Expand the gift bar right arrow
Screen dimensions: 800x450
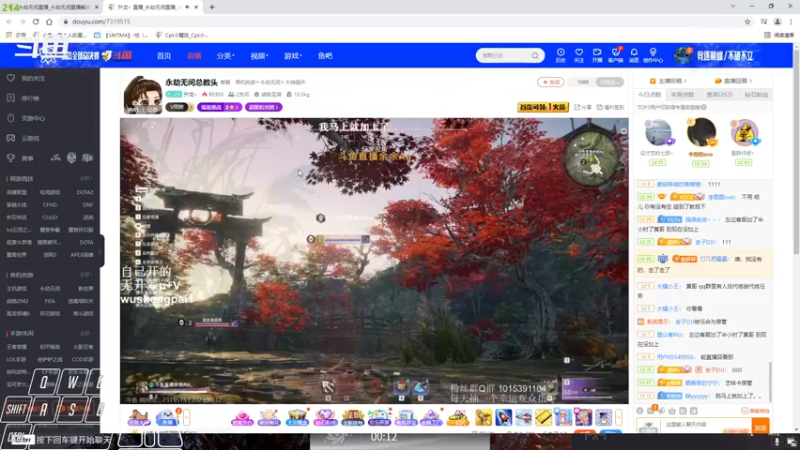point(618,417)
